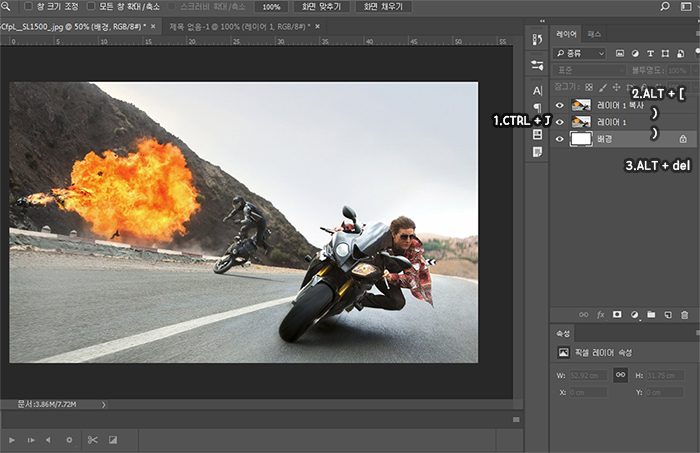Click the lock icon on 배경 layer
This screenshot has height=453, width=700.
click(x=683, y=139)
